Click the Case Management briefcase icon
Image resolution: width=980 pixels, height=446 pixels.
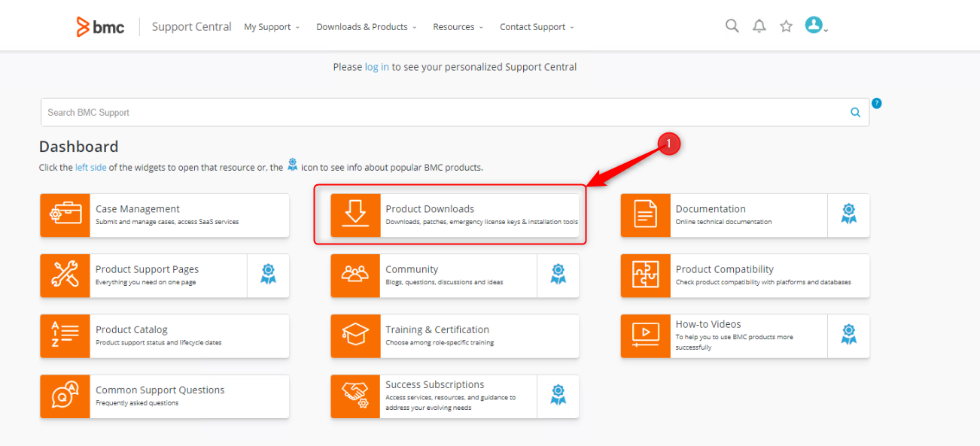pos(65,215)
